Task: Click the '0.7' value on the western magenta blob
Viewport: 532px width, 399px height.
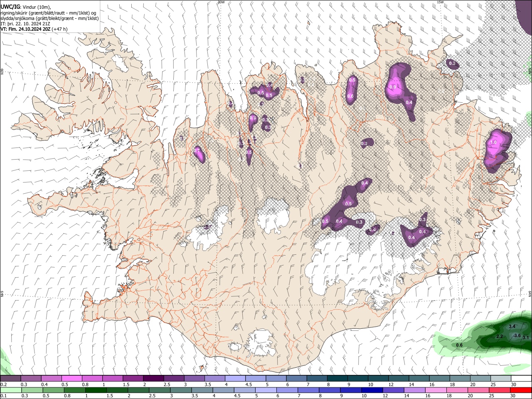Action: click(x=197, y=150)
